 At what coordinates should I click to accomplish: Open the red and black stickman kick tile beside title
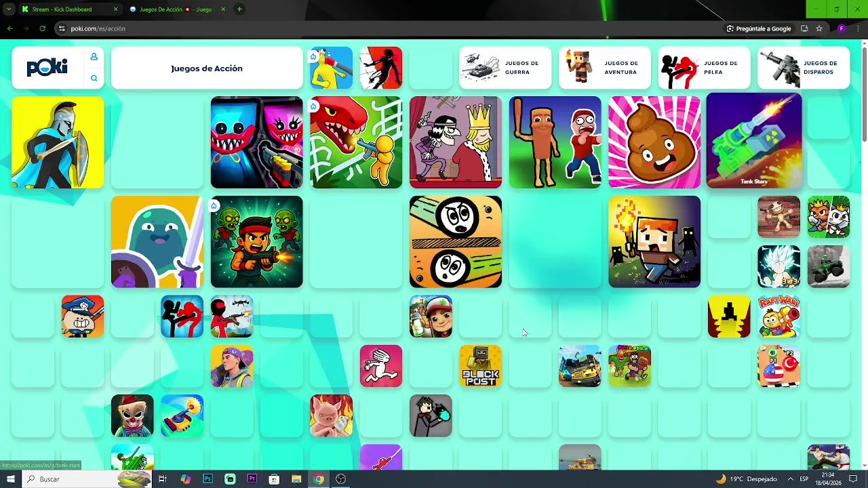pos(381,68)
